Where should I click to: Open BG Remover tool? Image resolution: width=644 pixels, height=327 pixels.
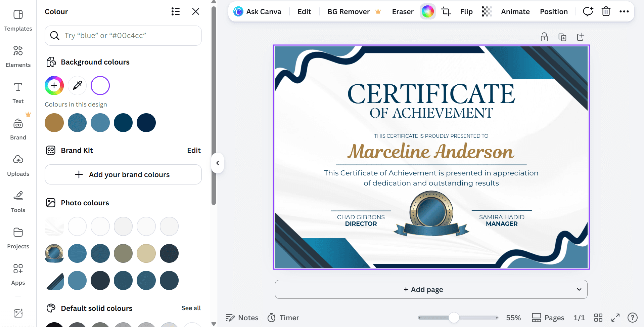point(354,12)
